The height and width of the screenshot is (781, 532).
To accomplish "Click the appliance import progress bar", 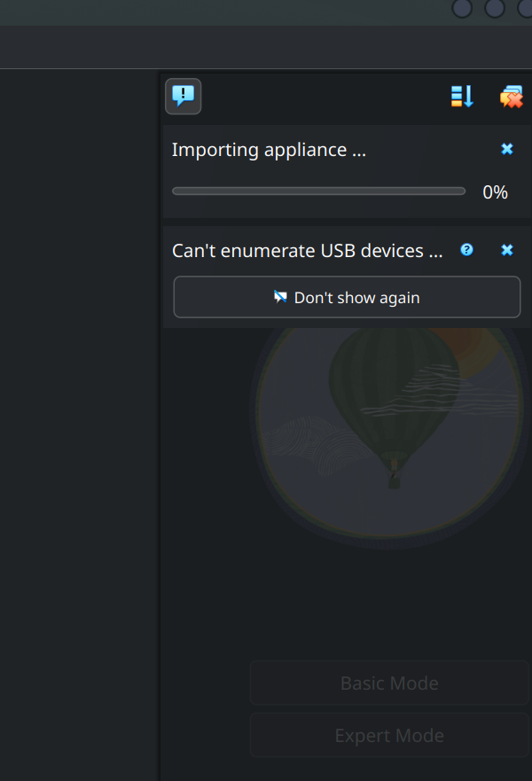I will (x=318, y=191).
